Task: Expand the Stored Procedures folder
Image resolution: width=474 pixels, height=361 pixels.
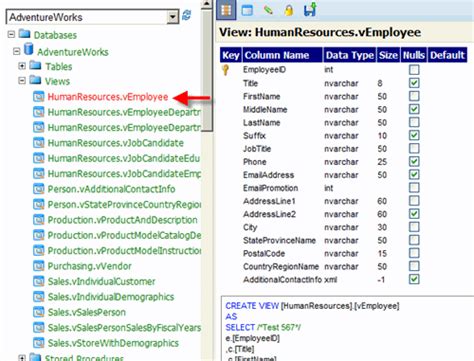Action: point(22,358)
